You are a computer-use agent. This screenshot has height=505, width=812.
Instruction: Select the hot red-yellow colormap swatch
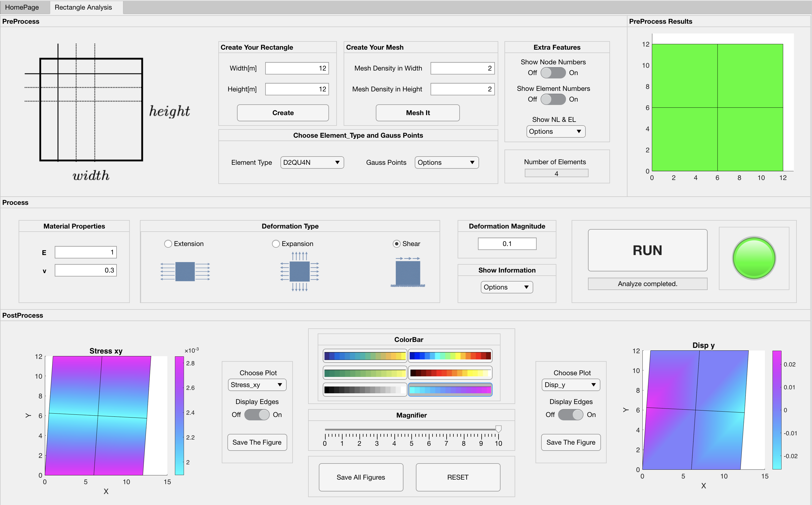[450, 373]
